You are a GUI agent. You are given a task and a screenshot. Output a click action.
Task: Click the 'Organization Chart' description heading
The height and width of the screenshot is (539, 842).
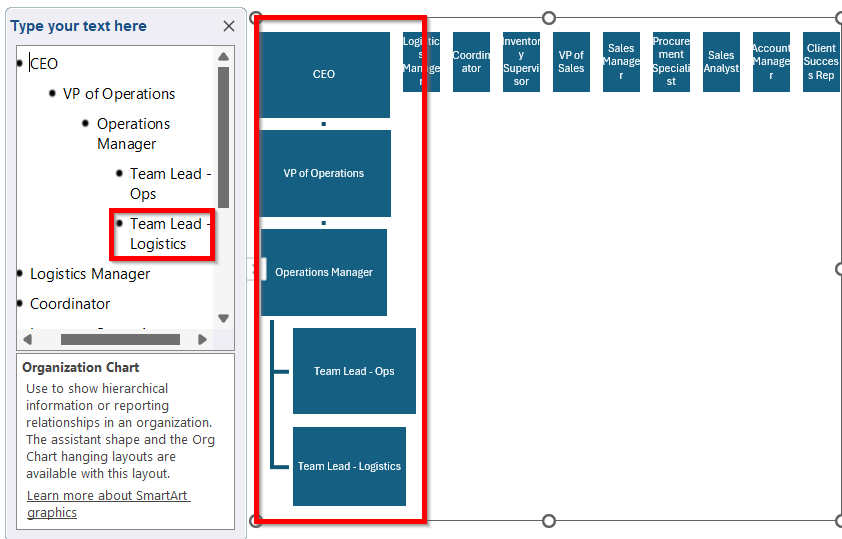[x=81, y=368]
